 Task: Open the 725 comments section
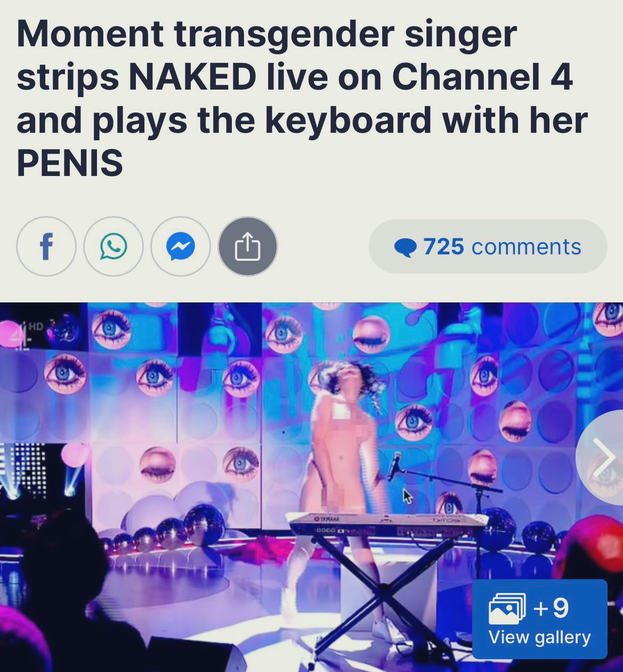click(488, 246)
